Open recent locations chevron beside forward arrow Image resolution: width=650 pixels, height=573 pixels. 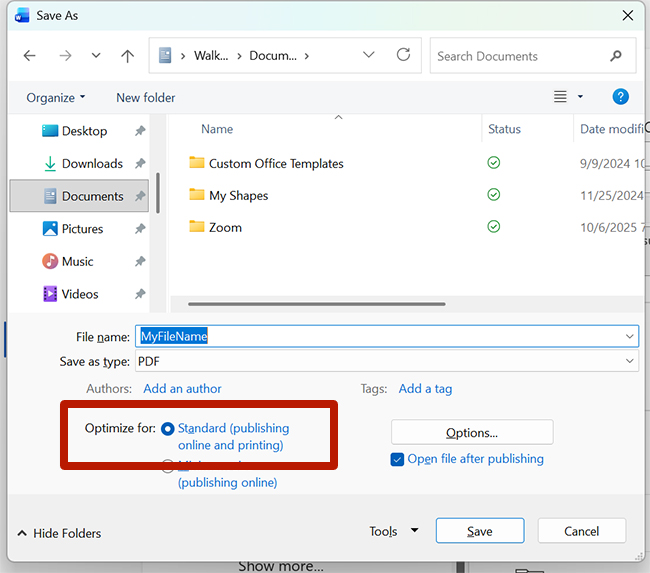[96, 55]
